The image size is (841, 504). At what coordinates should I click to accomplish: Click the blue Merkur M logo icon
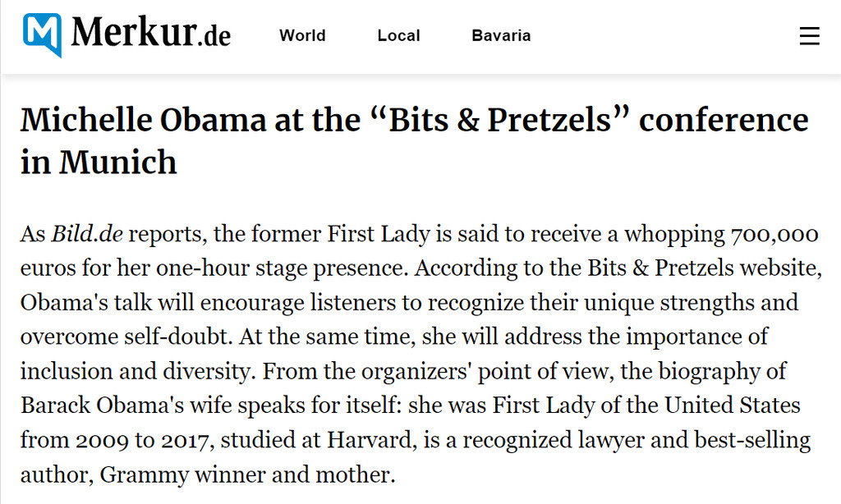42,35
